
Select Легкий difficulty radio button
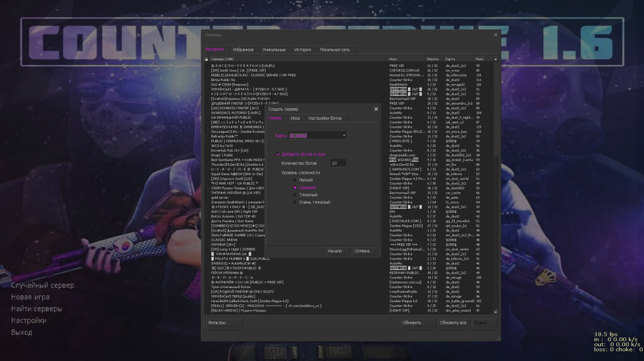295,179
